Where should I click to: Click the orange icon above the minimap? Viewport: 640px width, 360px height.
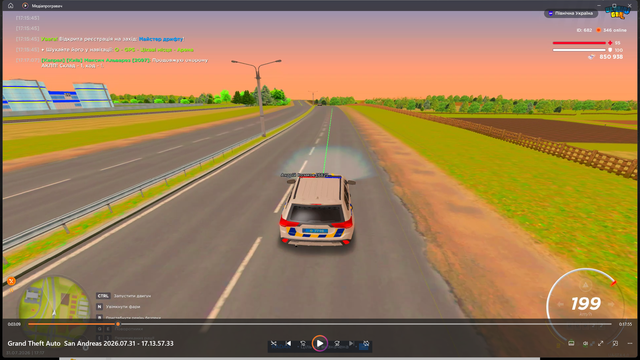coord(11,281)
